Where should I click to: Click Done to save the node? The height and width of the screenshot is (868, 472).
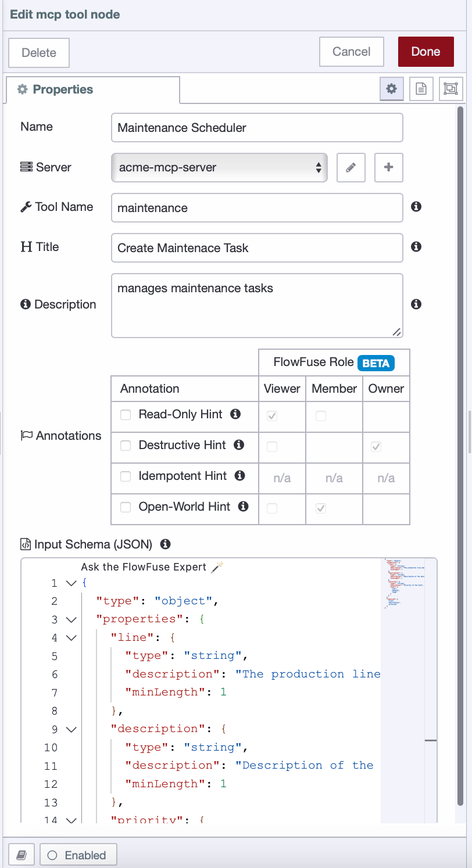tap(425, 52)
